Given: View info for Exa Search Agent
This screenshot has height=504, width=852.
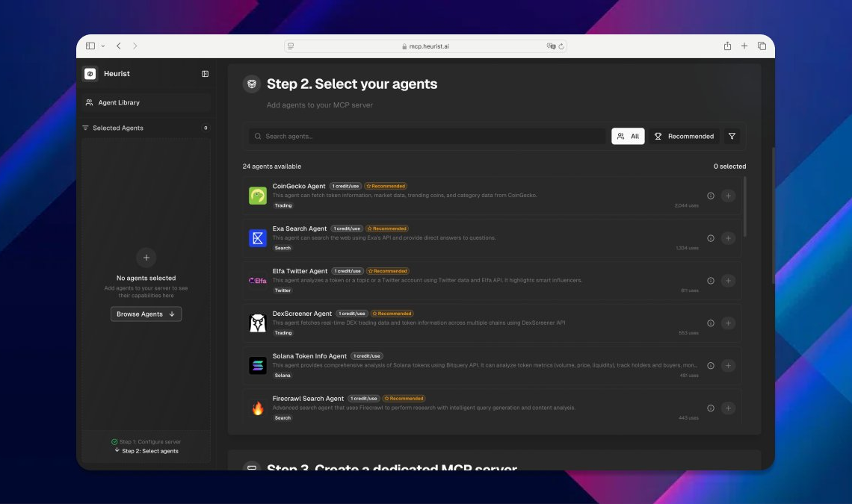Looking at the screenshot, I should [711, 238].
